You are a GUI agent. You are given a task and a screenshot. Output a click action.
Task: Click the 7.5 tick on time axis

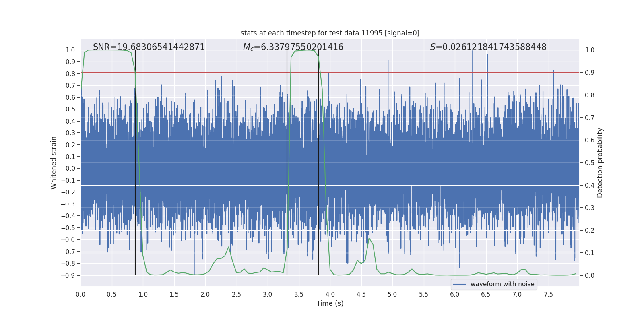pos(548,294)
